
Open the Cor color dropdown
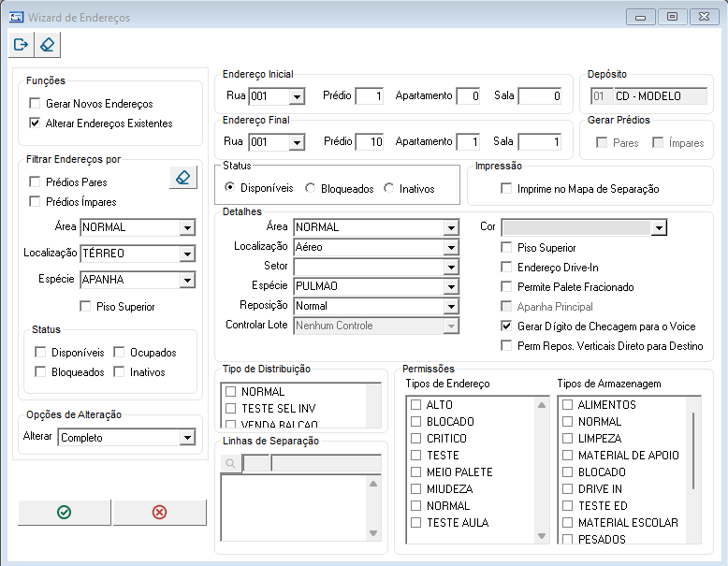point(659,227)
